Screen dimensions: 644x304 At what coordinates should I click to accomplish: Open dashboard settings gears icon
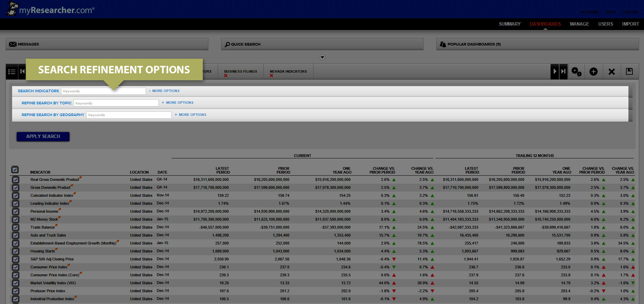pyautogui.click(x=576, y=72)
